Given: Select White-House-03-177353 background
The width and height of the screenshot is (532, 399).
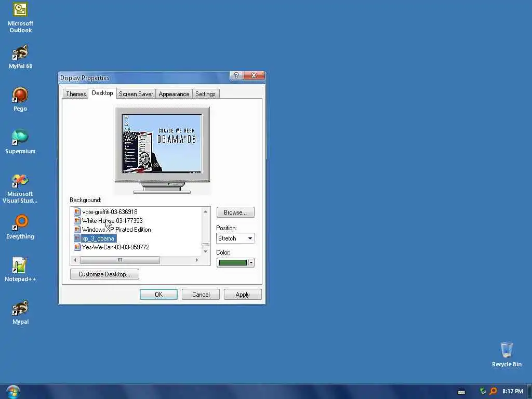Looking at the screenshot, I should pyautogui.click(x=112, y=220).
